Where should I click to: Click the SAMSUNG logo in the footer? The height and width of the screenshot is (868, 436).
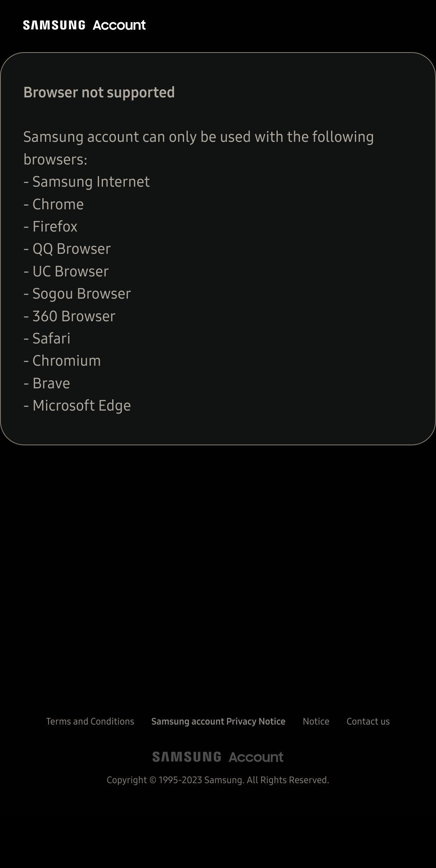point(187,756)
